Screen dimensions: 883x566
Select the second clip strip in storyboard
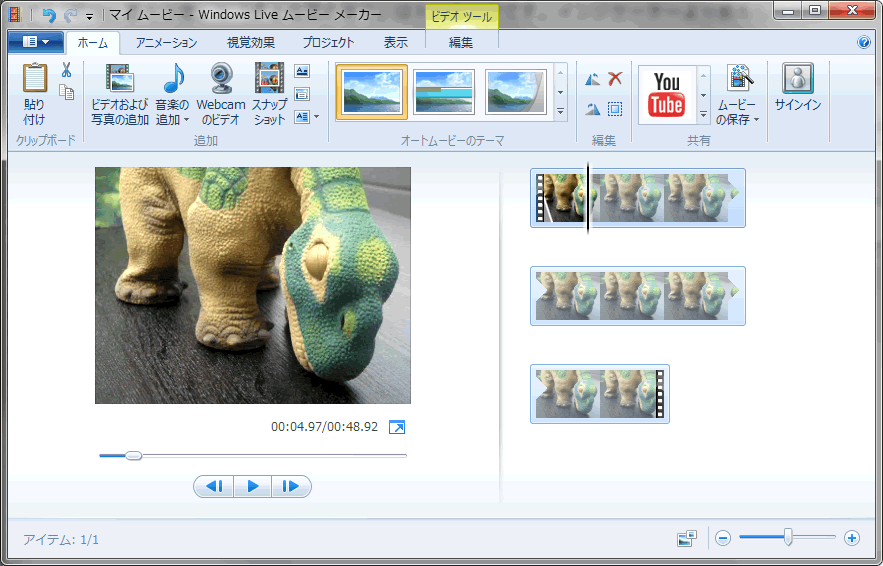[x=637, y=296]
